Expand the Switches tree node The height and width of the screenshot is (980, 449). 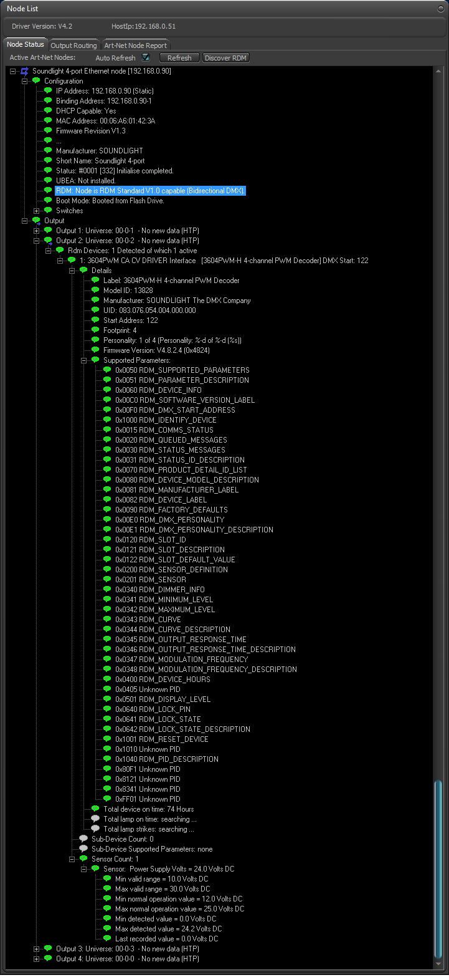(x=37, y=211)
